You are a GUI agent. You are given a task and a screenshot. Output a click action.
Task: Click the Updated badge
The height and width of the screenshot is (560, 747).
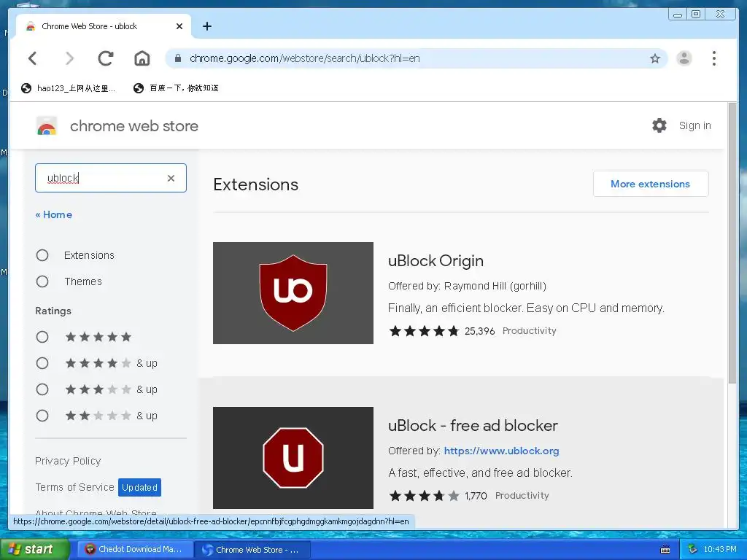pyautogui.click(x=139, y=487)
